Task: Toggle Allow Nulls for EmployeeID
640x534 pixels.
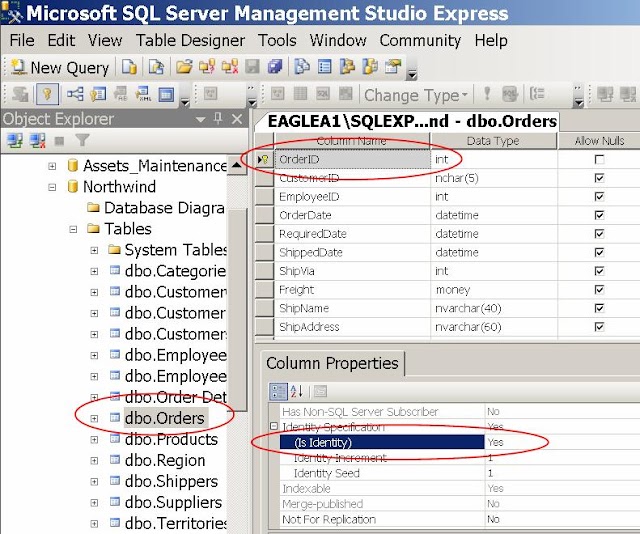Action: tap(599, 196)
